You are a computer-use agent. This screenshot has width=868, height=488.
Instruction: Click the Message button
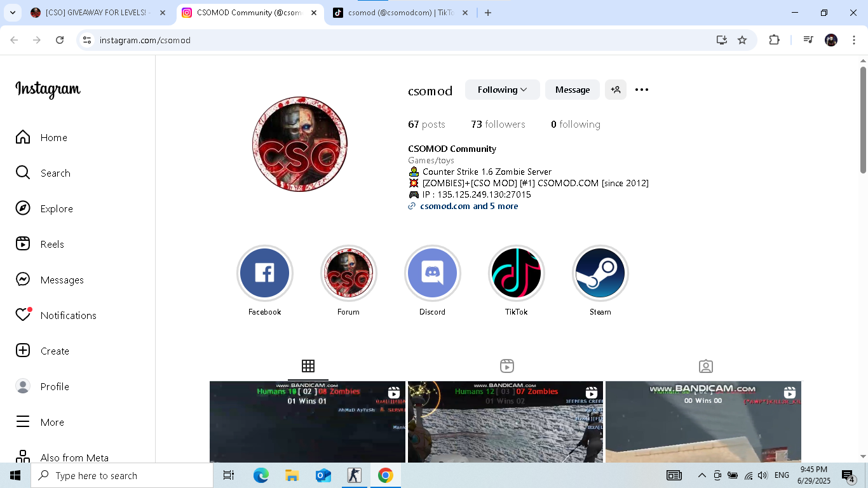[x=572, y=90]
